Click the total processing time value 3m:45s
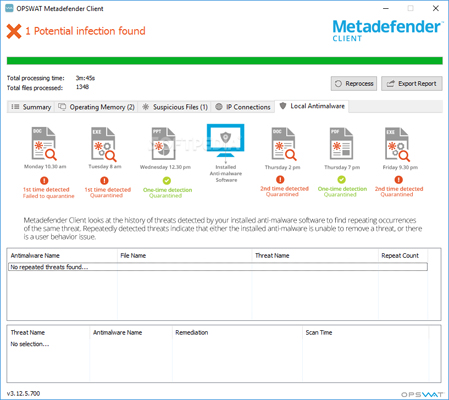This screenshot has height=400, width=449. (85, 78)
